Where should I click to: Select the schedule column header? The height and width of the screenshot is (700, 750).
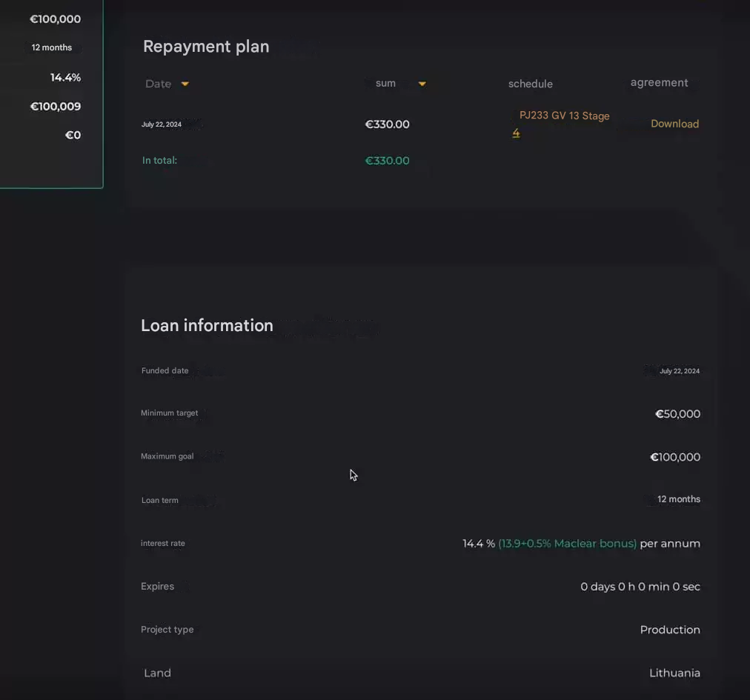coord(530,84)
